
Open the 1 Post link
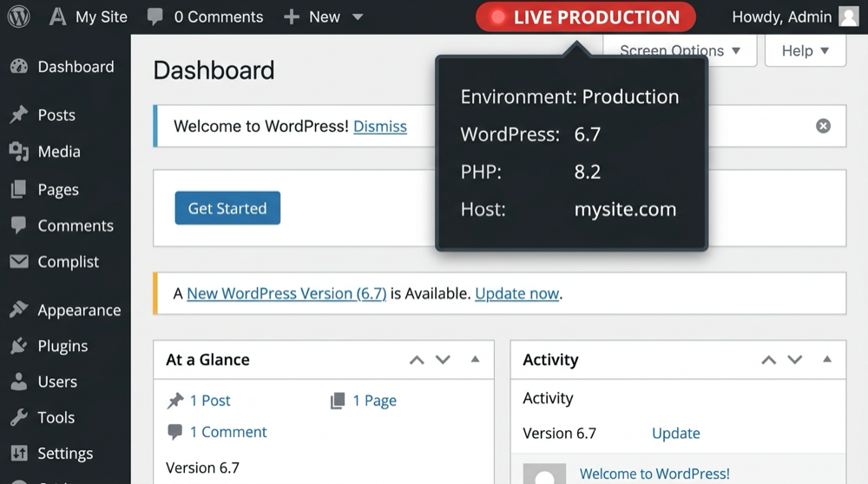210,401
